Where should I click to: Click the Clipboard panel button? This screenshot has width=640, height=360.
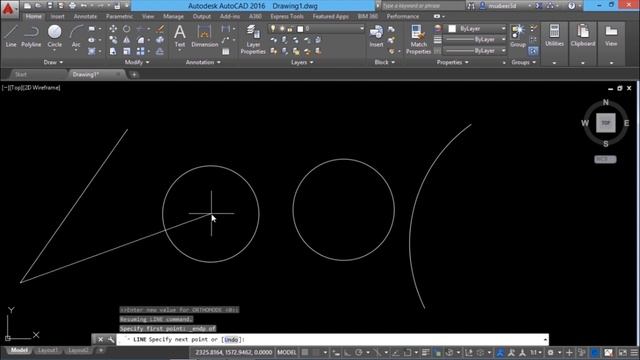pyautogui.click(x=583, y=36)
